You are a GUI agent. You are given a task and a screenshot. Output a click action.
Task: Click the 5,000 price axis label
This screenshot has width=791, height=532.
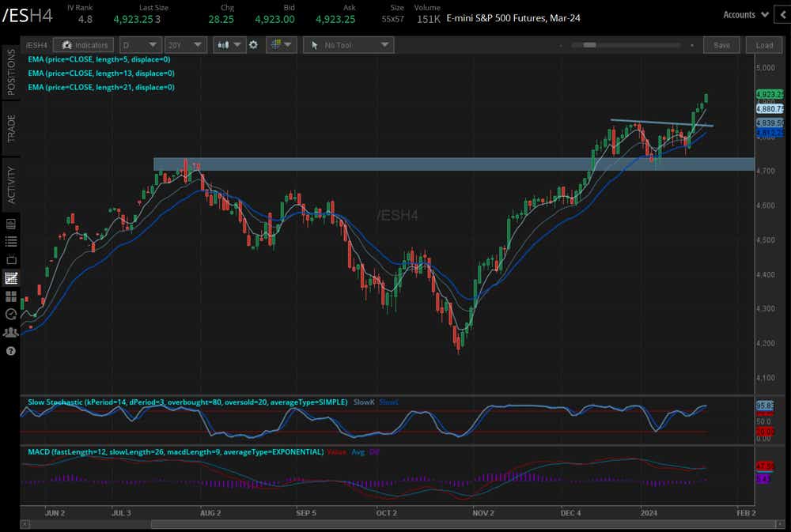coord(766,67)
